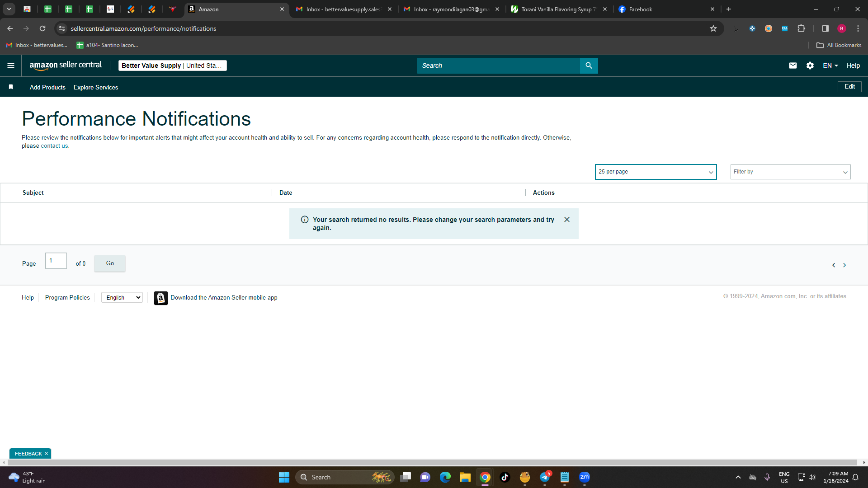Viewport: 868px width, 488px height.
Task: Click Download the Amazon Seller mobile app link
Action: pyautogui.click(x=224, y=297)
